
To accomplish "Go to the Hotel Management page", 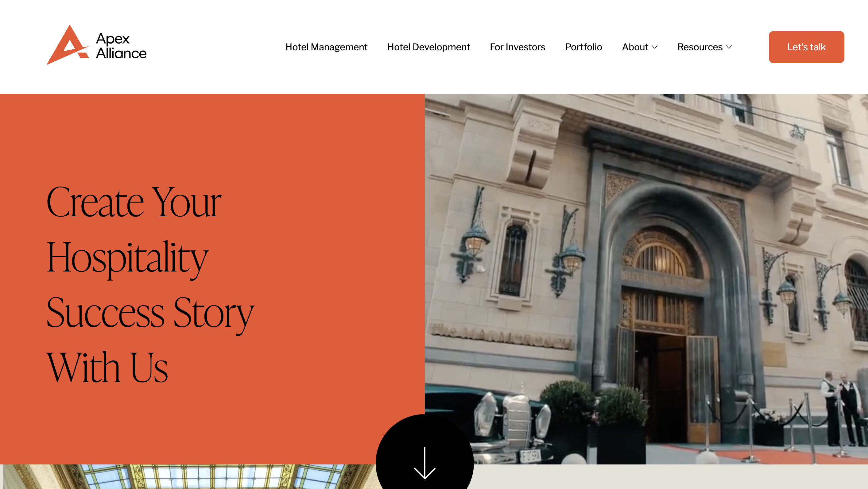I will pos(326,47).
